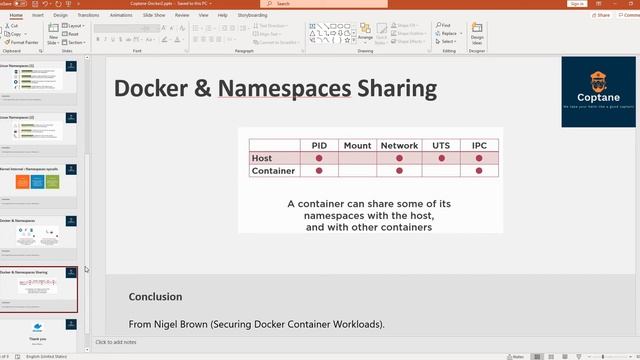Toggle the Notes pane button
640x360 pixels.
[516, 357]
